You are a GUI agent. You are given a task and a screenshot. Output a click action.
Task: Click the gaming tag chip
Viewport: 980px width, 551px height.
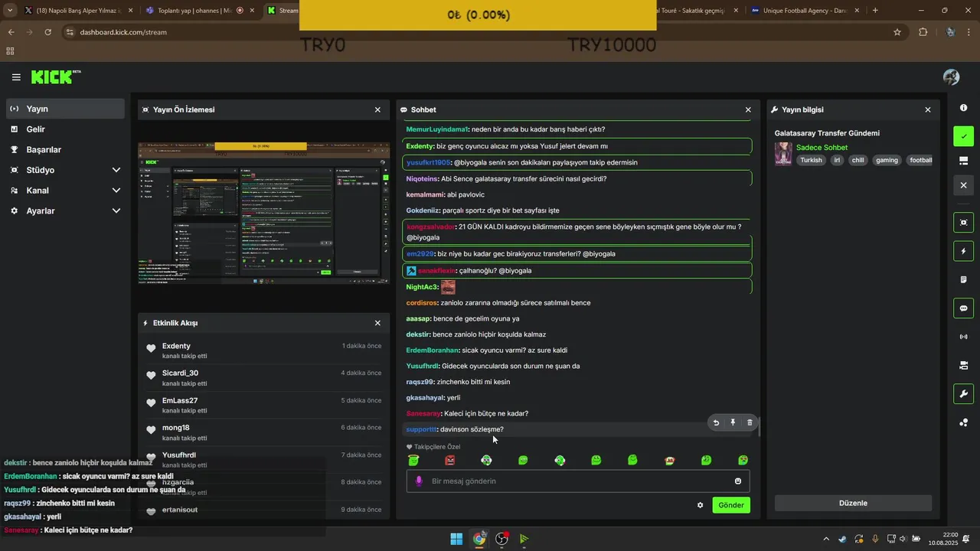tap(887, 161)
